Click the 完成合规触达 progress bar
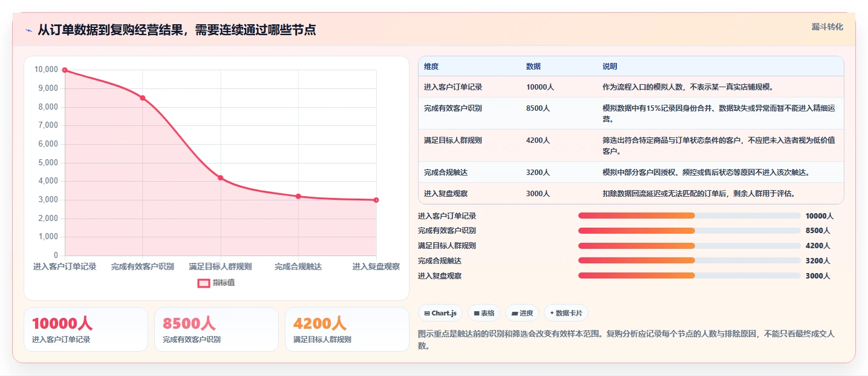 [690, 260]
